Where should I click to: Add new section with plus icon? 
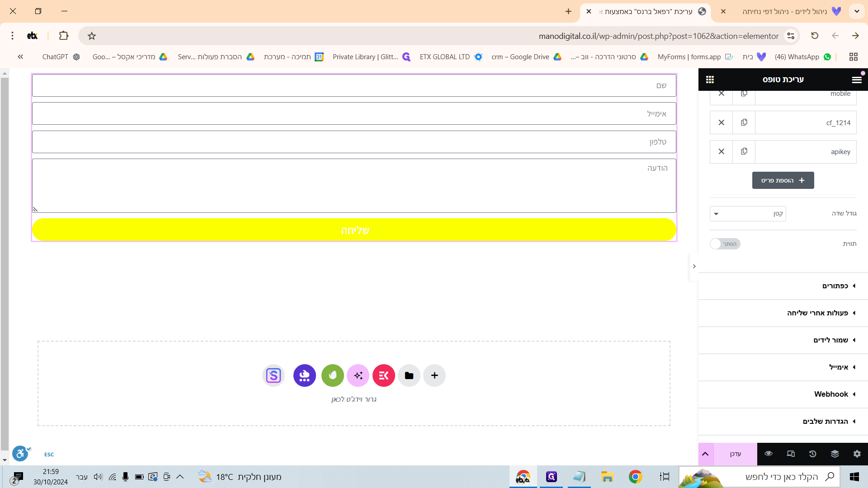[434, 375]
